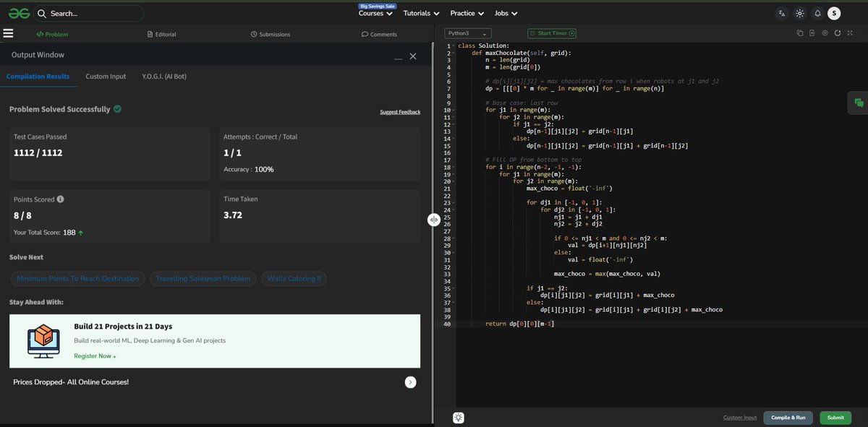Open the Jobs dropdown menu
Viewport: 868px width, 427px height.
tap(506, 13)
